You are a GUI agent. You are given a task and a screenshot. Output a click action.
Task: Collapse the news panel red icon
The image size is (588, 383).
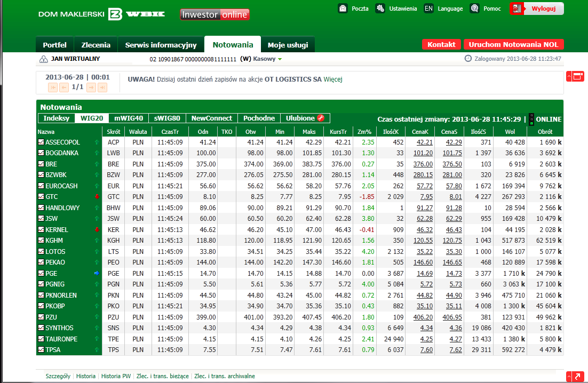575,76
